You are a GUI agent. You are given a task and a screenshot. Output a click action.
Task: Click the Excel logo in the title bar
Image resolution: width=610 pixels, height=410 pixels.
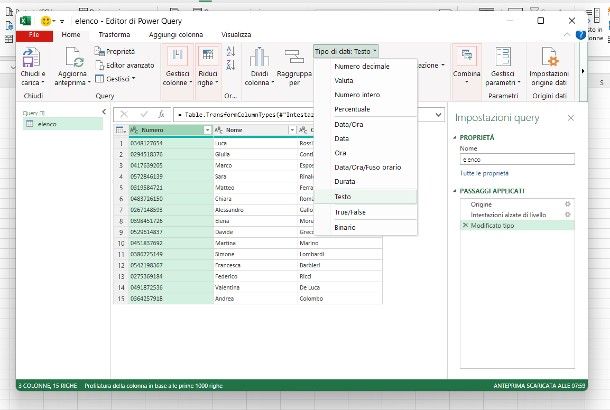point(25,21)
